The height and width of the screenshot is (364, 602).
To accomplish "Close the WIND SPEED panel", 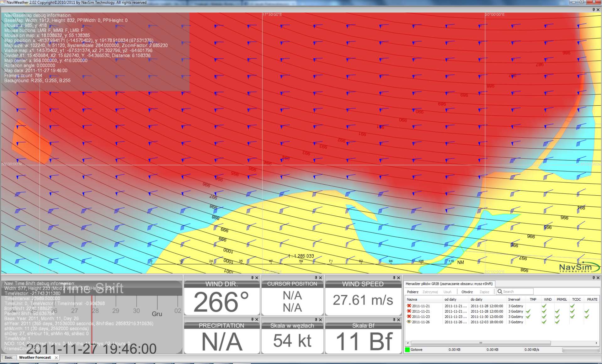I will point(398,278).
